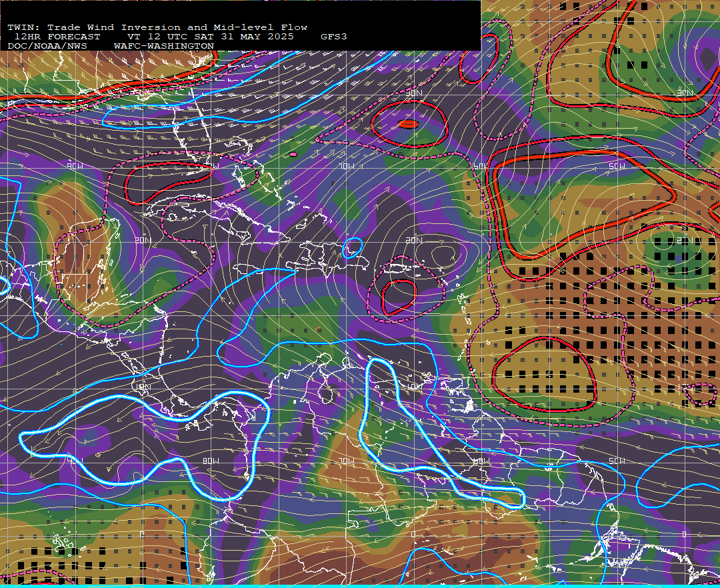Click the title 'TWIN: Trade Wind Inversion and Mid-level Flow'
This screenshot has width=720, height=588.
pyautogui.click(x=157, y=27)
